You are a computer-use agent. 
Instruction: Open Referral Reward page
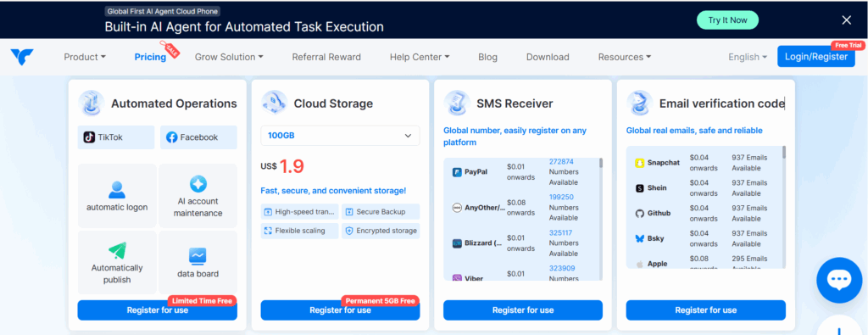click(326, 57)
